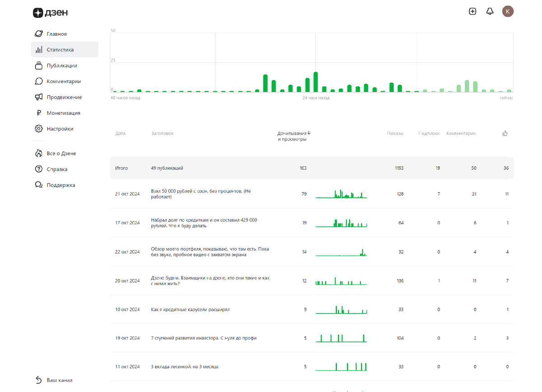
Task: Click the Комментарии speech bubble icon
Action: point(39,81)
